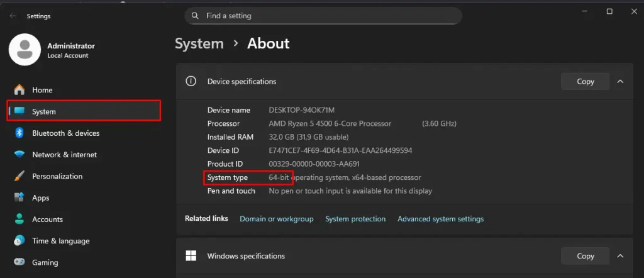The height and width of the screenshot is (278, 644).
Task: Click the System monitor icon in sidebar
Action: coord(19,111)
